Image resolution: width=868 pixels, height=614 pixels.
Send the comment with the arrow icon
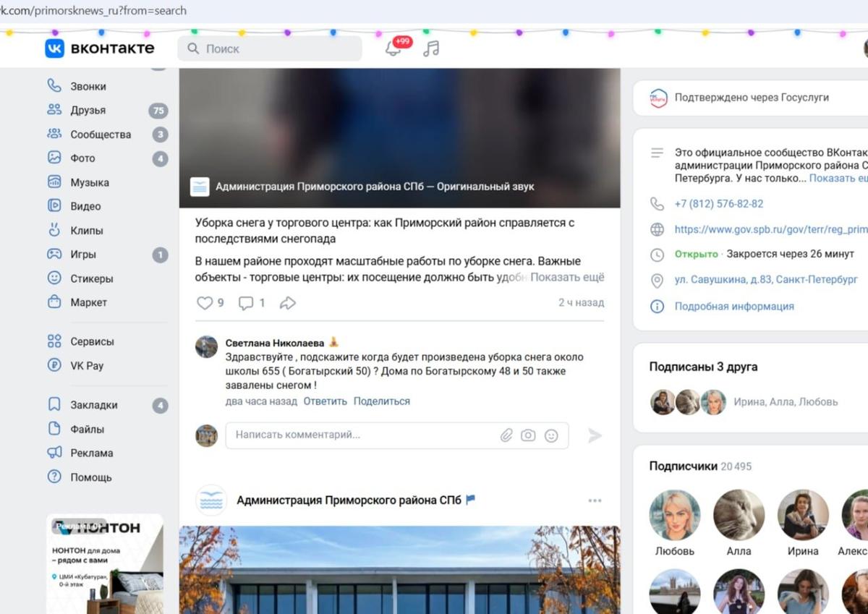point(595,435)
